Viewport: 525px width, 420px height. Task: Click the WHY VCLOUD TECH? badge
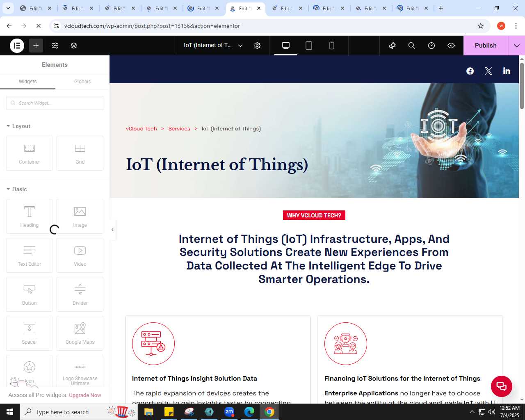(x=314, y=215)
